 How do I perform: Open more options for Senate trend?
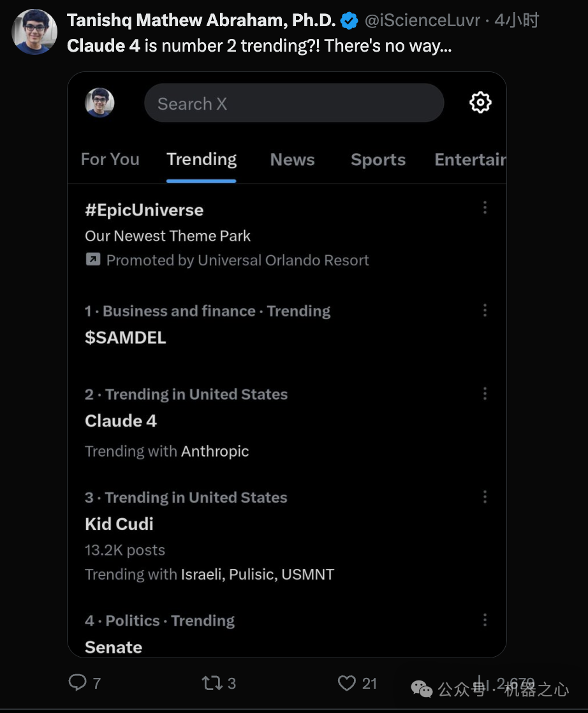(x=485, y=620)
